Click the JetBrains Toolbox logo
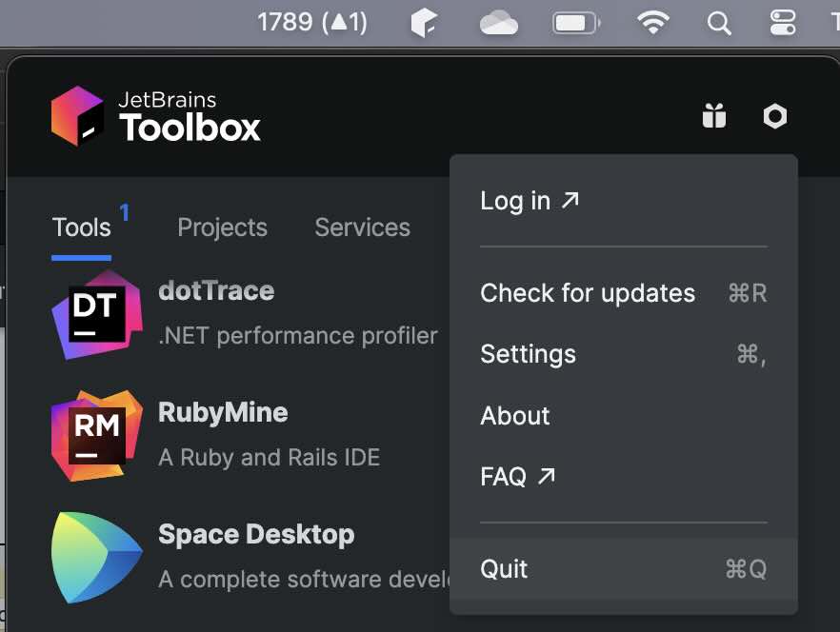 coord(81,115)
